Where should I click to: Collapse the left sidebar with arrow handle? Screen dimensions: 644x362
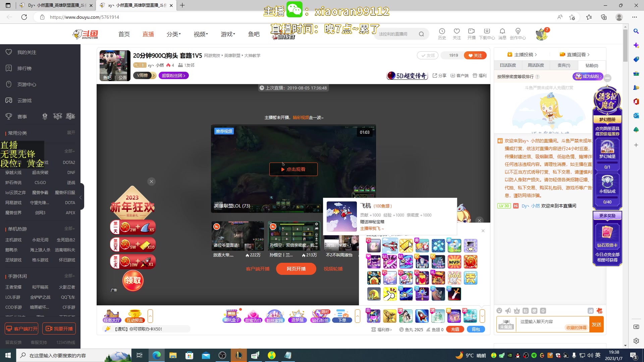81,197
